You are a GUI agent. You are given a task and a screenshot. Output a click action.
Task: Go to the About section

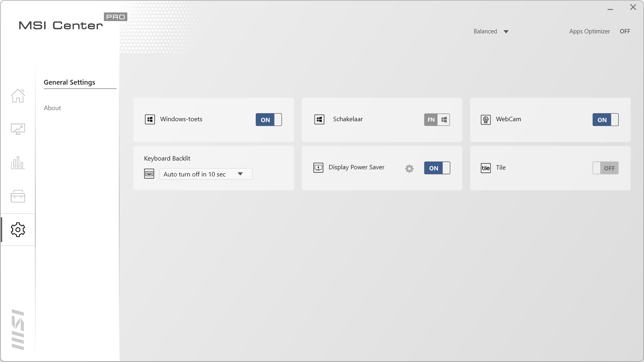(53, 108)
